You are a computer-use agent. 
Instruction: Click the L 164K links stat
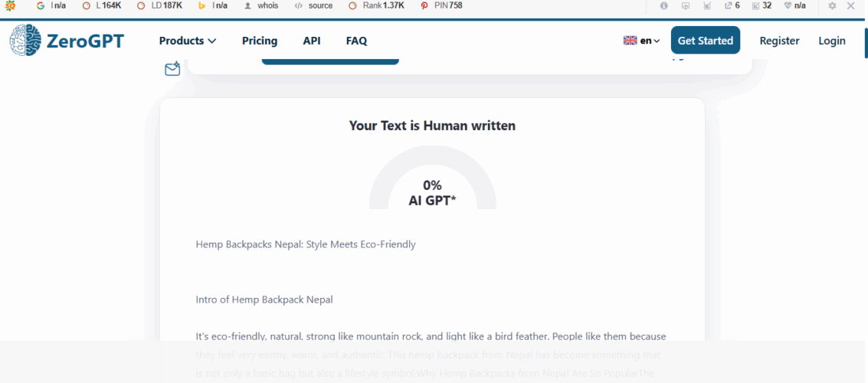(x=101, y=6)
